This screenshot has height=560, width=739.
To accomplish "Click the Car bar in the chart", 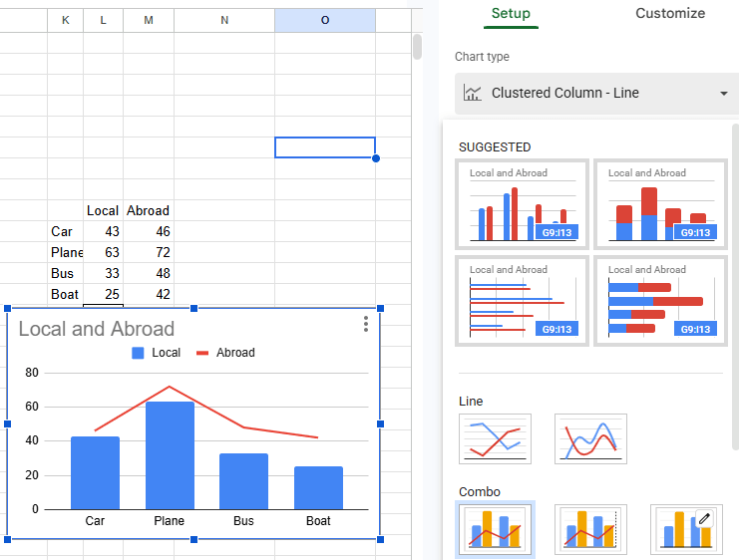I will click(x=95, y=473).
